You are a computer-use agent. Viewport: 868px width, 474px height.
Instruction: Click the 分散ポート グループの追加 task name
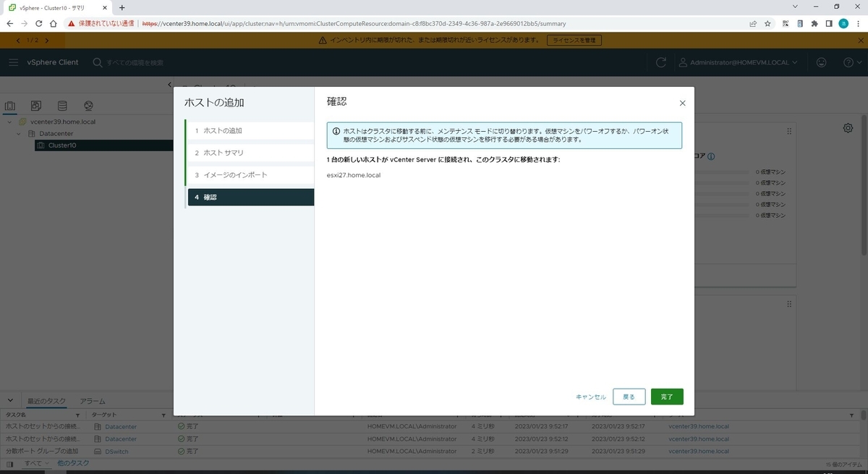pos(42,452)
